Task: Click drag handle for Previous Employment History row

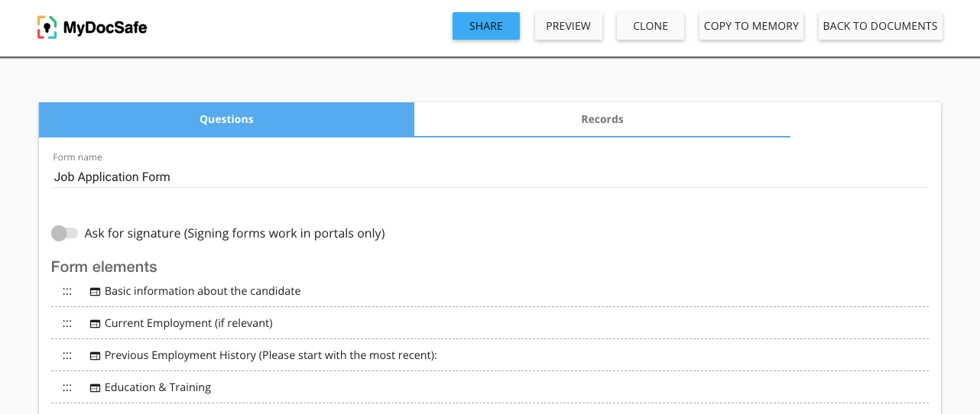Action: pyautogui.click(x=67, y=355)
